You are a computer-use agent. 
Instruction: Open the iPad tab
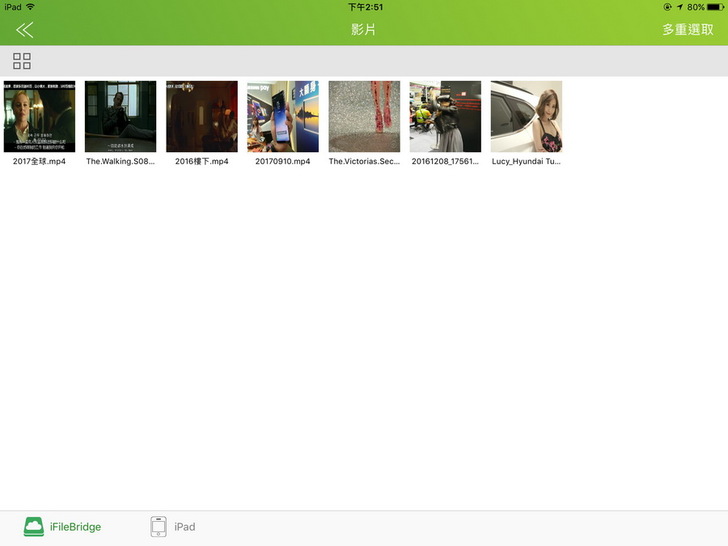(173, 527)
